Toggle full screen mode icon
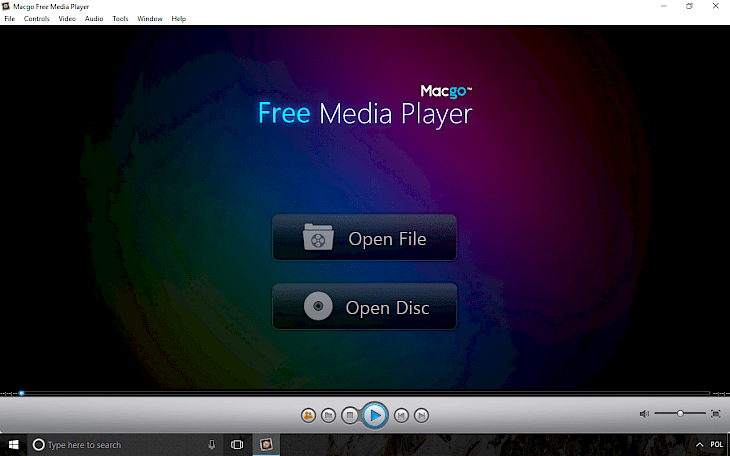 click(716, 414)
